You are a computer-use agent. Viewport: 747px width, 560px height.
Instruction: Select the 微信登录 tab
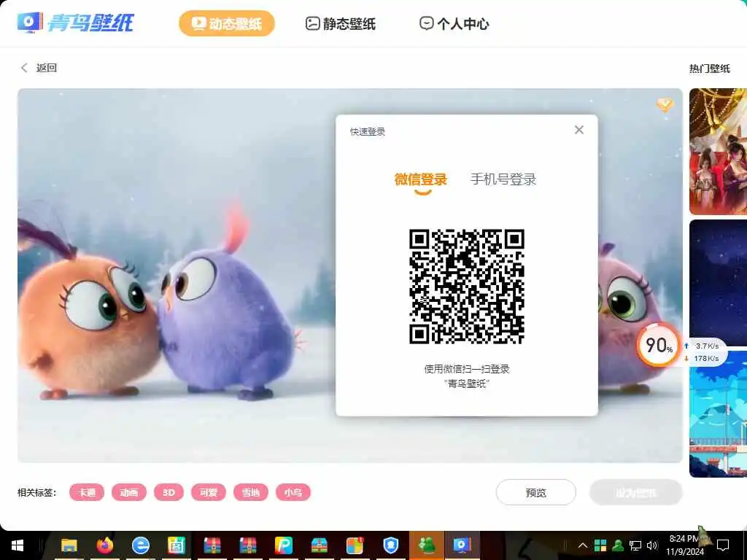pyautogui.click(x=421, y=179)
